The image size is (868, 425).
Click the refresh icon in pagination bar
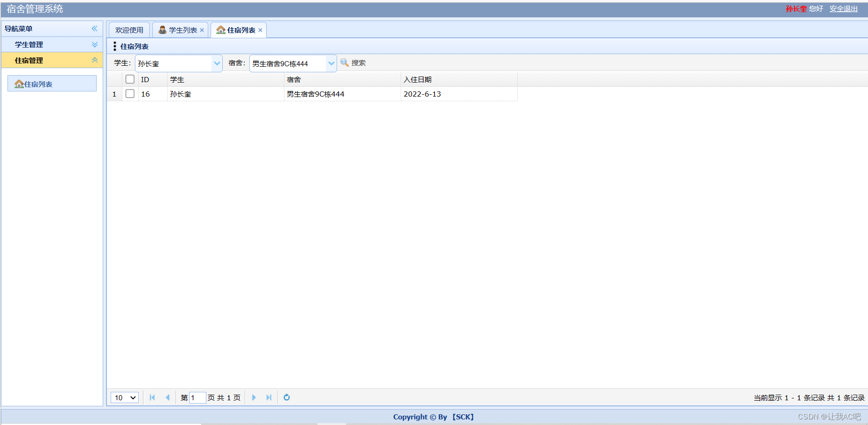click(x=287, y=397)
